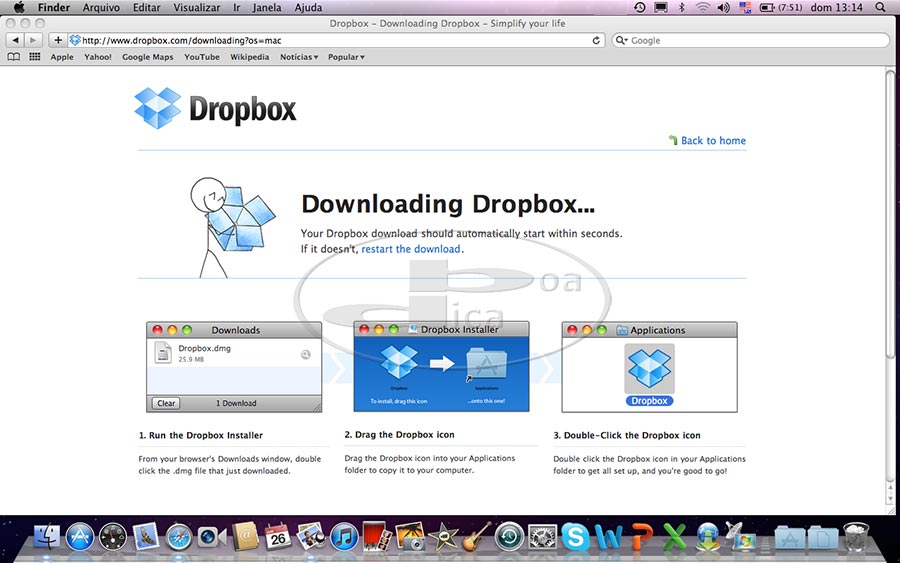Launch iMovie star icon in dock
The image size is (900, 563).
[443, 537]
